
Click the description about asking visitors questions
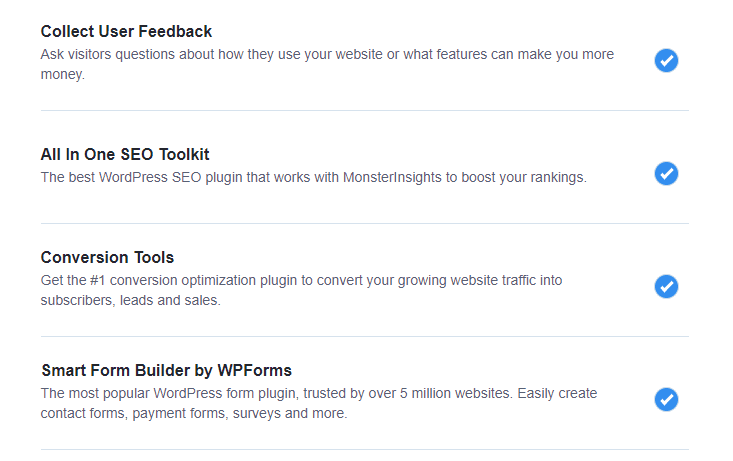tap(327, 64)
